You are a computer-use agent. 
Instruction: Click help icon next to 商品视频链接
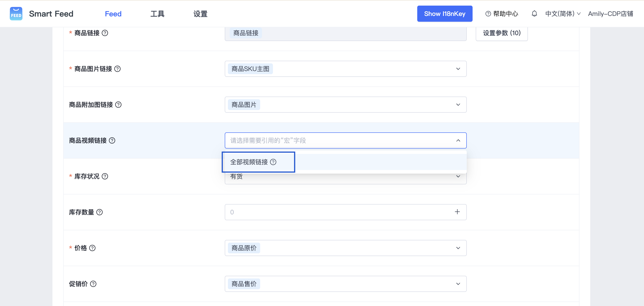(112, 140)
